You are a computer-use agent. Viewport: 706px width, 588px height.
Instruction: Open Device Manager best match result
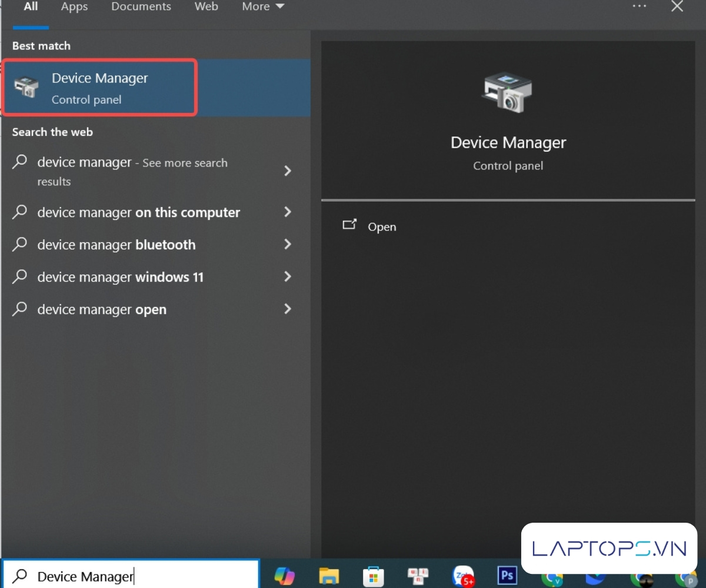click(155, 88)
